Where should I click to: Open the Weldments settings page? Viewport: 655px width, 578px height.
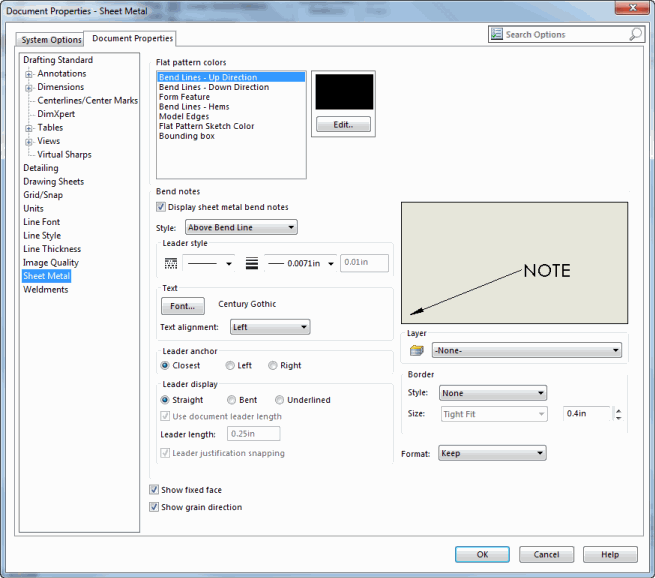pos(46,289)
